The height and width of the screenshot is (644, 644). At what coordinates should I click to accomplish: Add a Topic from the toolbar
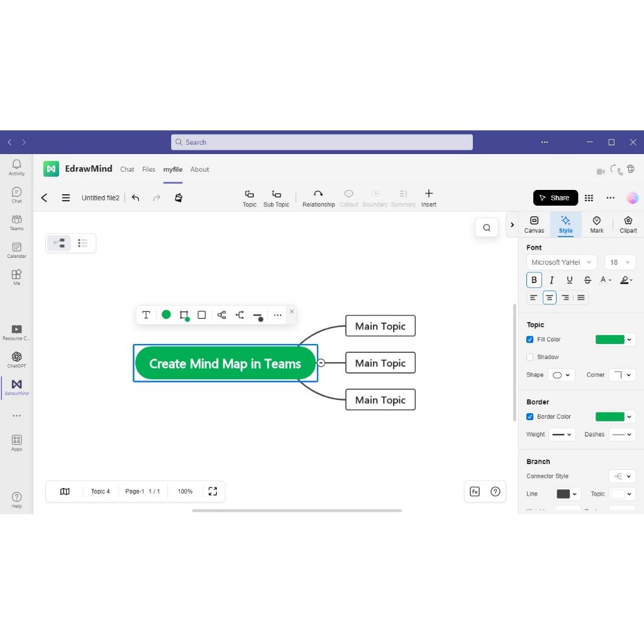pyautogui.click(x=249, y=198)
